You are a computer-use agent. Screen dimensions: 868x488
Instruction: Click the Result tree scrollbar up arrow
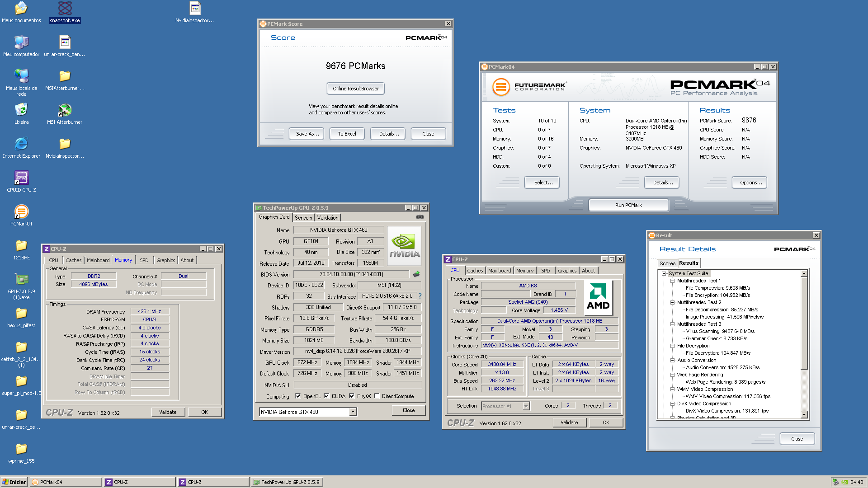(804, 273)
